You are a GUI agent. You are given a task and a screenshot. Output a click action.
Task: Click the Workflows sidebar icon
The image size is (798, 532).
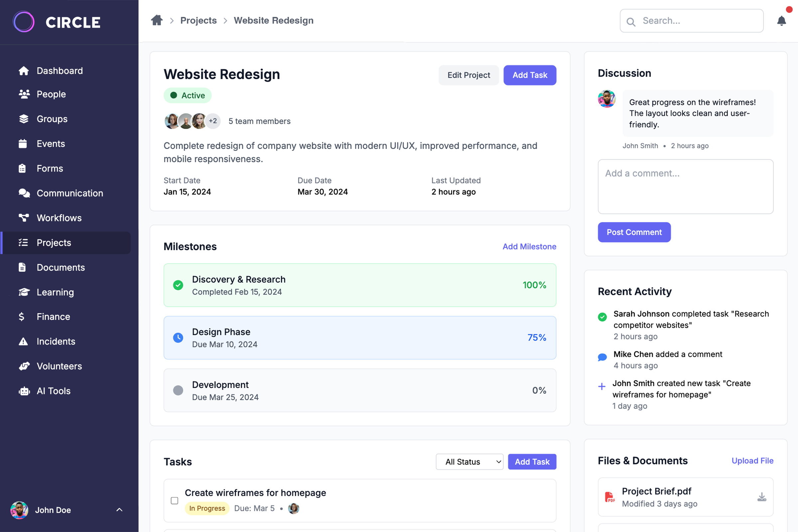[x=23, y=218]
